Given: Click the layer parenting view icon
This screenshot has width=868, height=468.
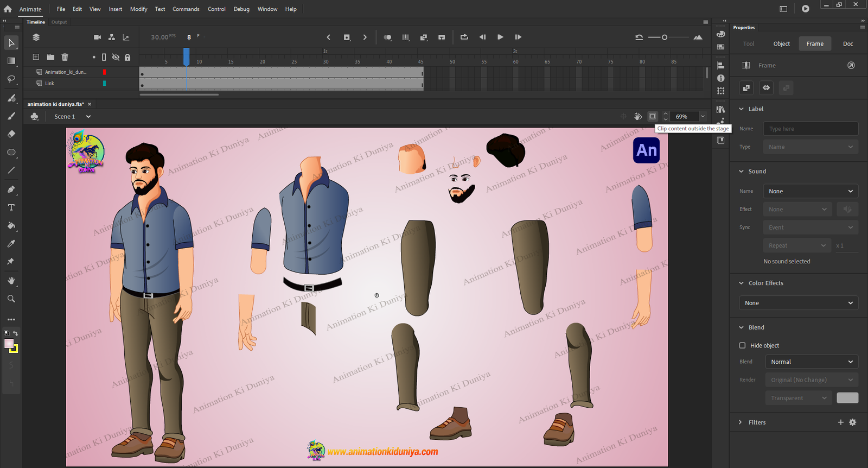Looking at the screenshot, I should 112,37.
